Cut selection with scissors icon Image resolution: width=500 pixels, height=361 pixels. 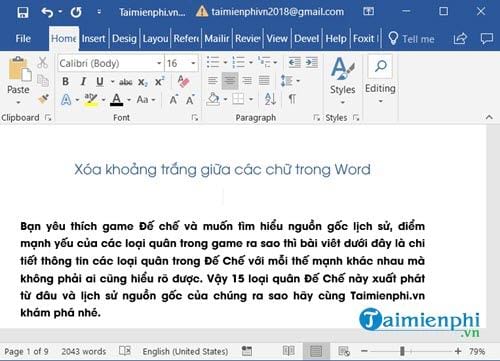tap(43, 63)
